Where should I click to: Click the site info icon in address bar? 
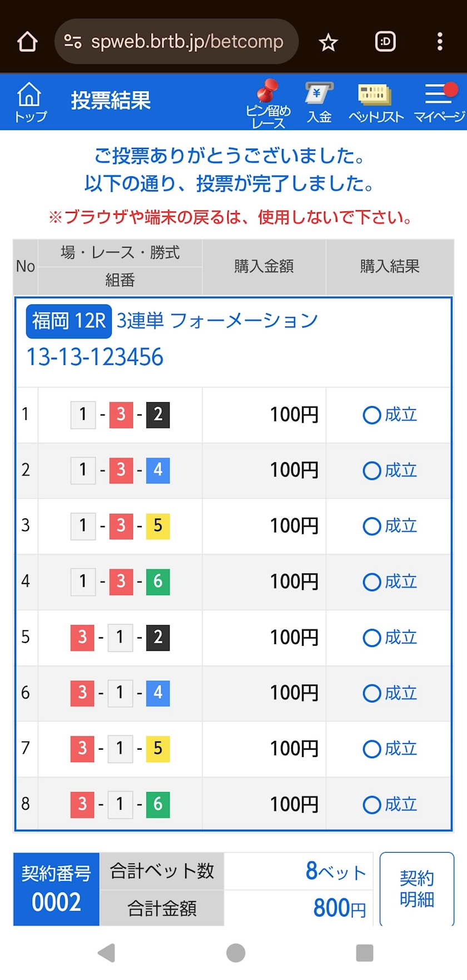point(73,42)
